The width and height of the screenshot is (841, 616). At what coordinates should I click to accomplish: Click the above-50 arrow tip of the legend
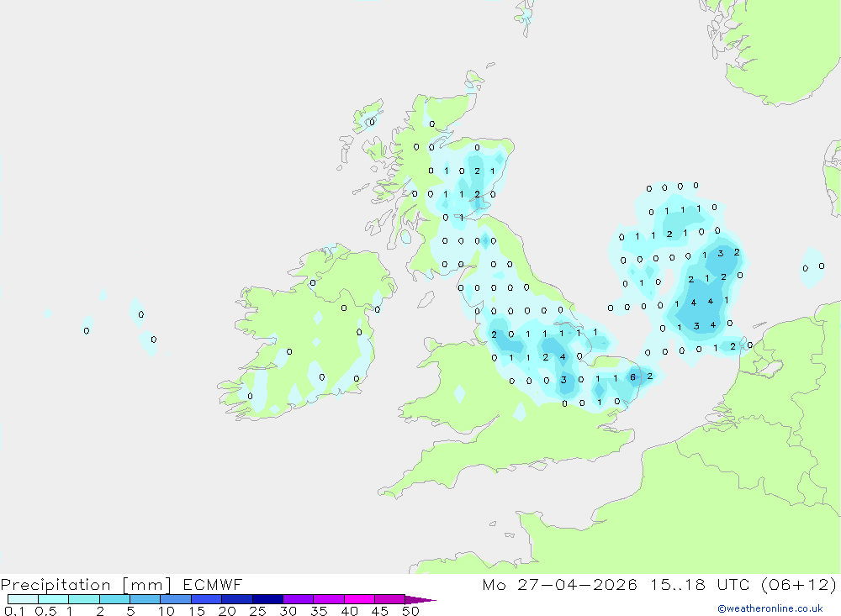click(x=420, y=599)
